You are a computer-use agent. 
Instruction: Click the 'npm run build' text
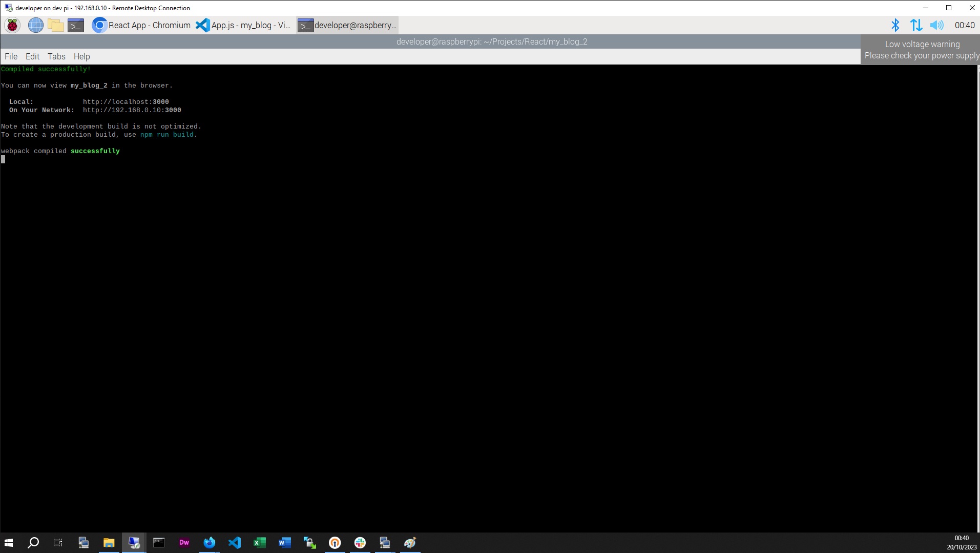[x=166, y=135]
